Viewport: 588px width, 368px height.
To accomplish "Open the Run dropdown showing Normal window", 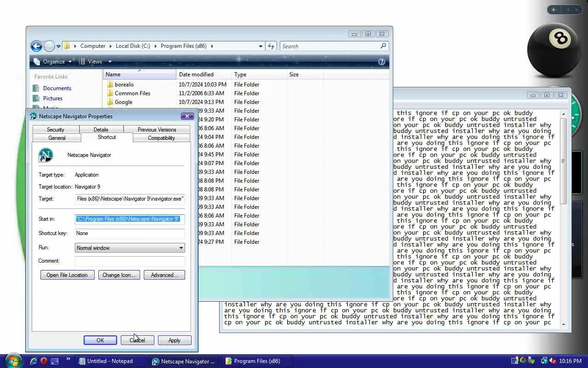I will click(130, 248).
